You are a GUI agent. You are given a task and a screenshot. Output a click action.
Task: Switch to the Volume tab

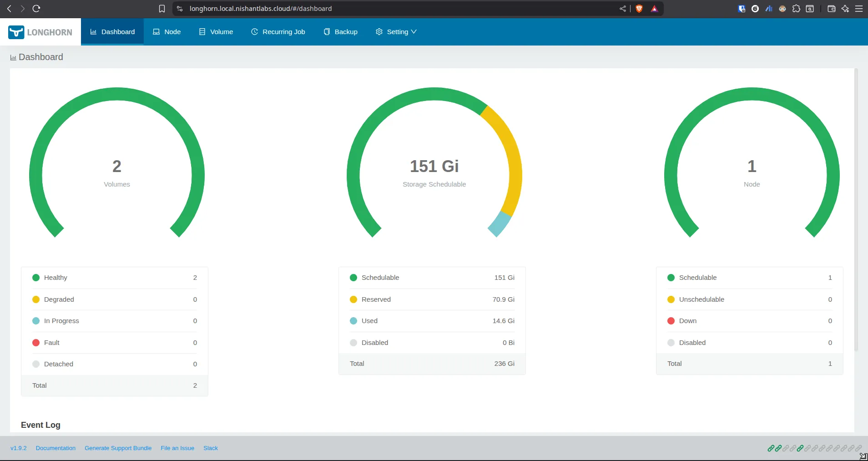pyautogui.click(x=216, y=32)
